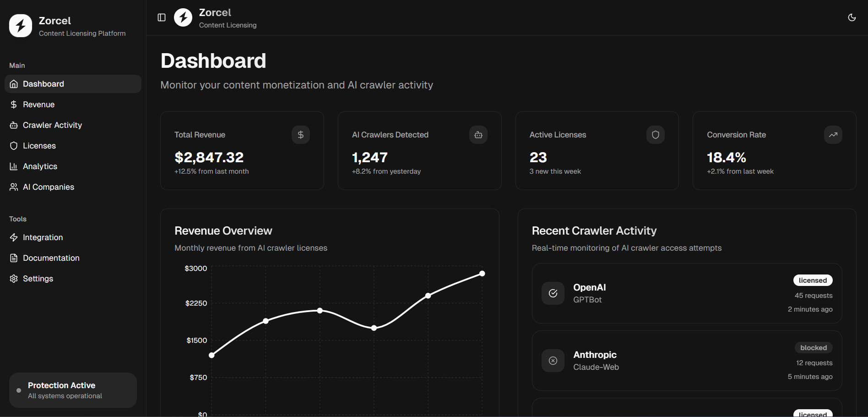Switch theme using the moon icon
The height and width of the screenshot is (417, 868).
pyautogui.click(x=852, y=17)
